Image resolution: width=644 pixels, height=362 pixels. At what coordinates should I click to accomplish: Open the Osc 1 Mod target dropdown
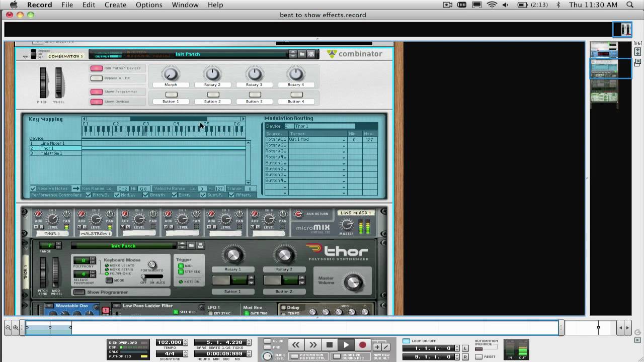[344, 140]
